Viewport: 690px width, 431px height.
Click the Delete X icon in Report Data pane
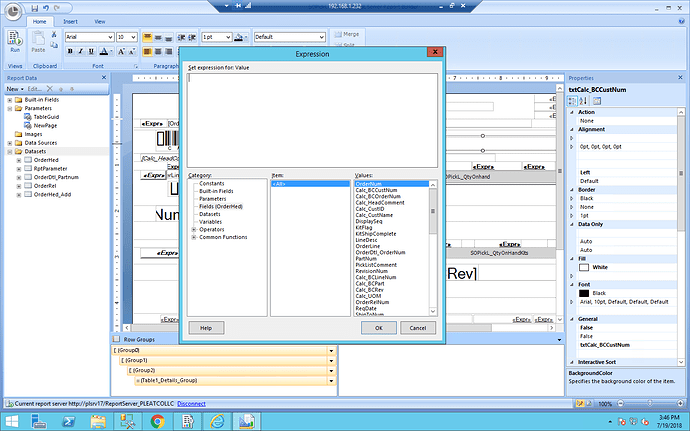click(x=50, y=89)
